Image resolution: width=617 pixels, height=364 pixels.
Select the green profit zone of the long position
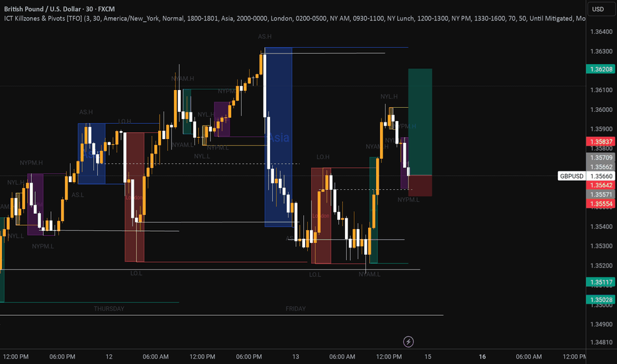420,122
